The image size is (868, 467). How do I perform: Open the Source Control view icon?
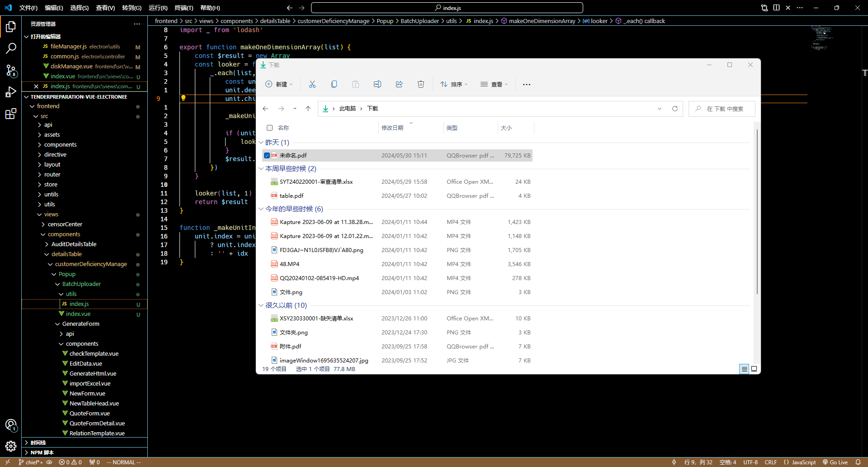click(x=11, y=70)
